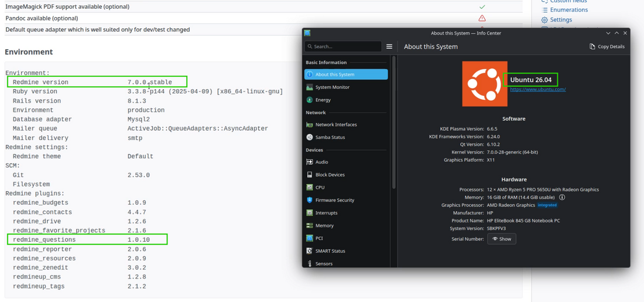Click the Ruby version 3.3.8-p144 value
644x302 pixels.
205,91
